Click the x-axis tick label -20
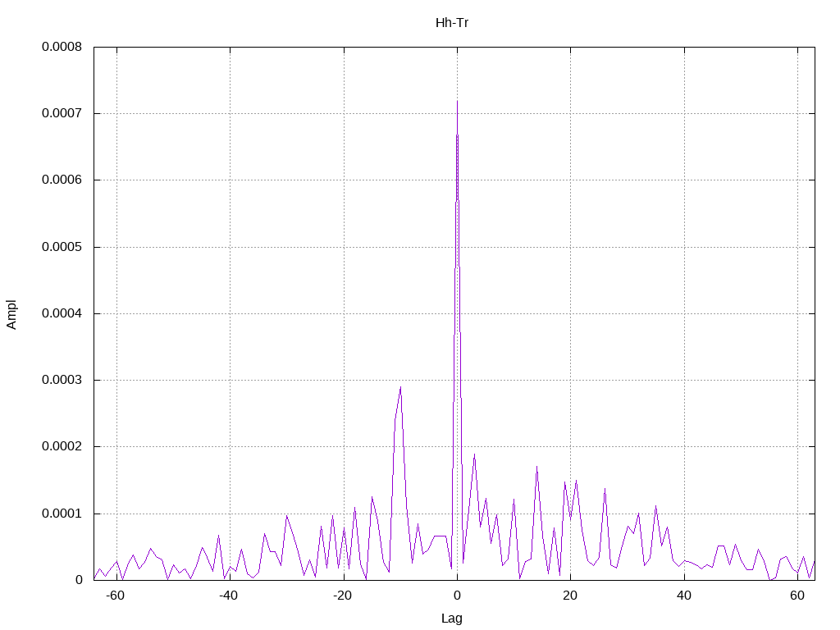The image size is (840, 630). (x=342, y=596)
